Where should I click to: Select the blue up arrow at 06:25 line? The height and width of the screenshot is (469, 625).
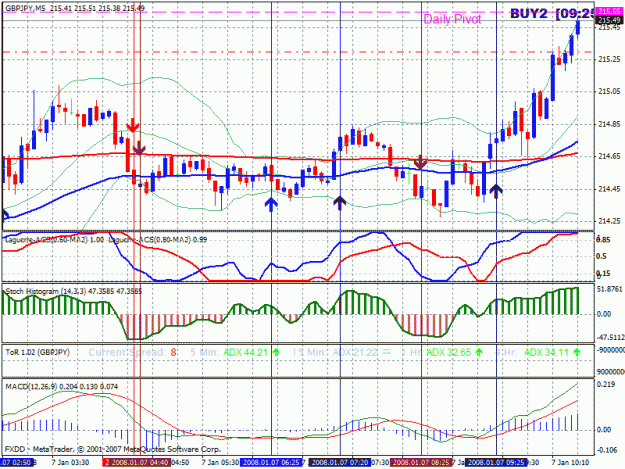pyautogui.click(x=271, y=204)
